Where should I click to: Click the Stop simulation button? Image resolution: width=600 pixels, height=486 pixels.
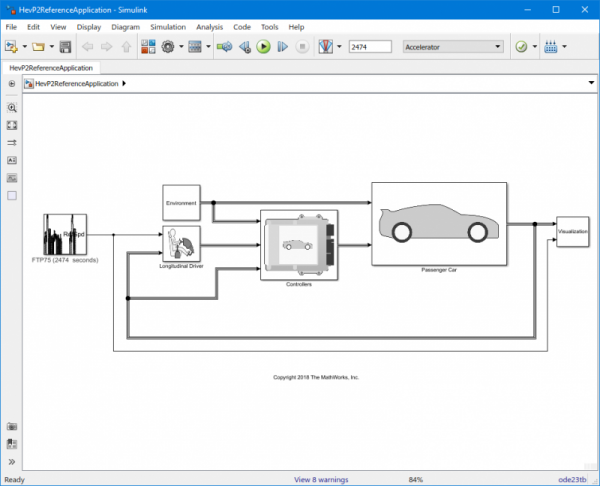click(301, 46)
